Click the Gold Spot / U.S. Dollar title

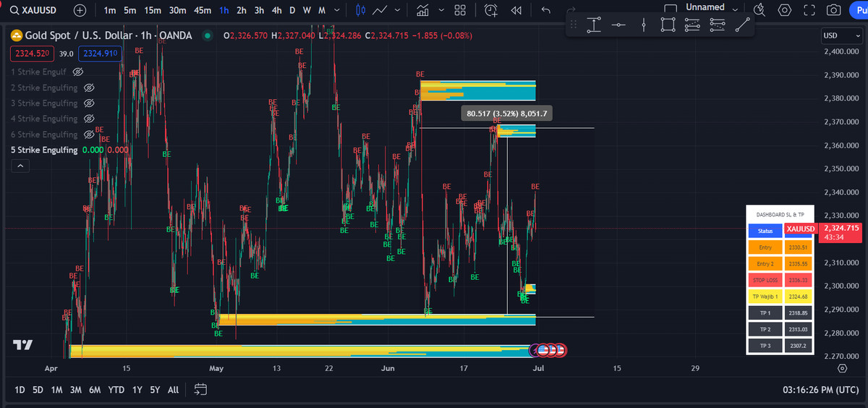click(x=110, y=35)
